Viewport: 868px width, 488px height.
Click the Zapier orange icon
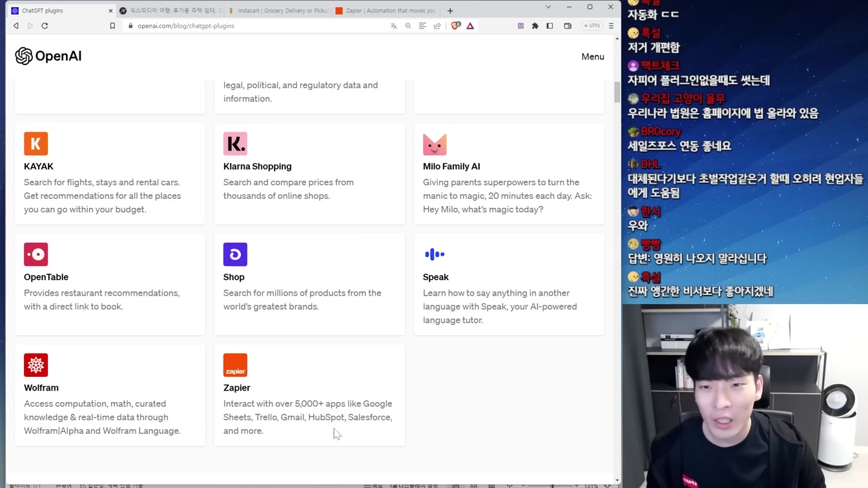(x=235, y=365)
